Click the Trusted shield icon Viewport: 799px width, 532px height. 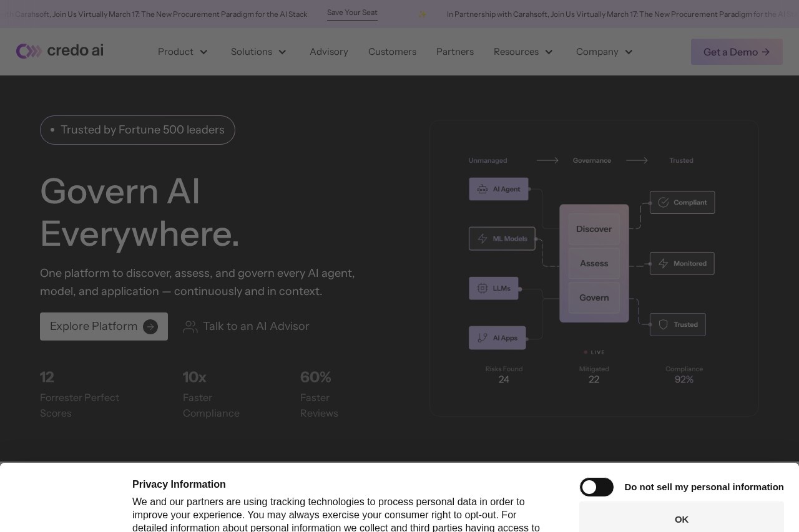point(663,324)
